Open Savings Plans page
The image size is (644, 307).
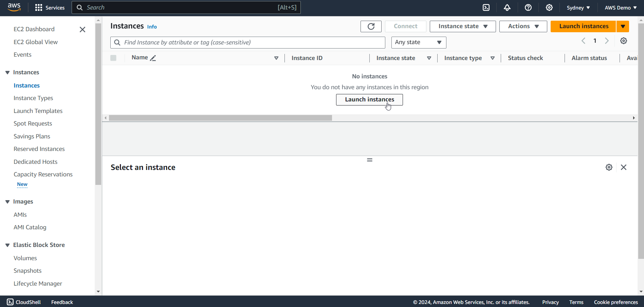click(x=32, y=136)
